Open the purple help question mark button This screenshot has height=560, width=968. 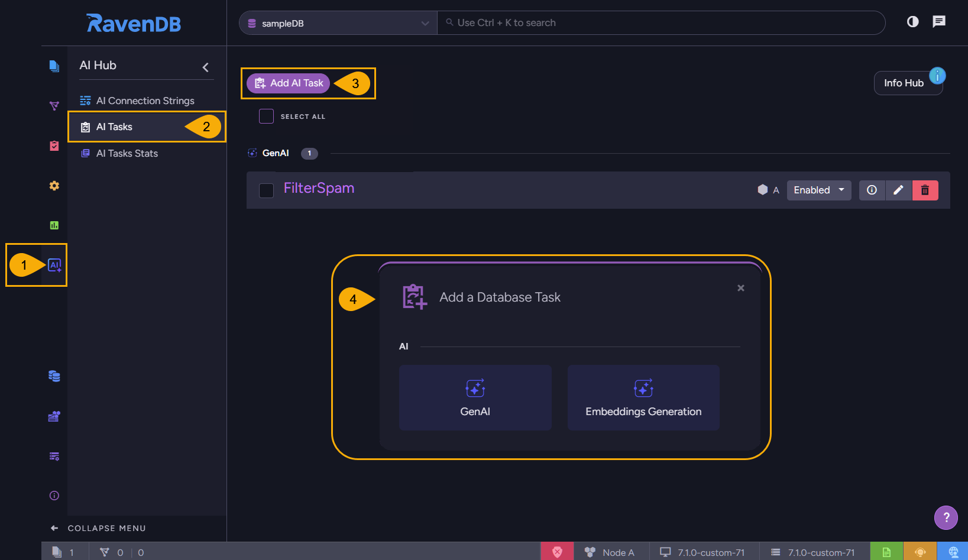click(946, 517)
